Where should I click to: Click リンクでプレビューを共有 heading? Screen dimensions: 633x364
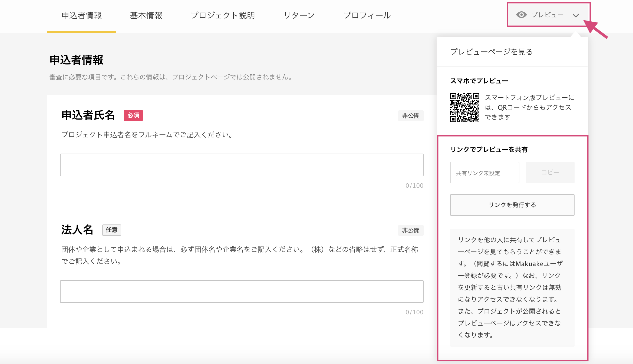tap(489, 150)
